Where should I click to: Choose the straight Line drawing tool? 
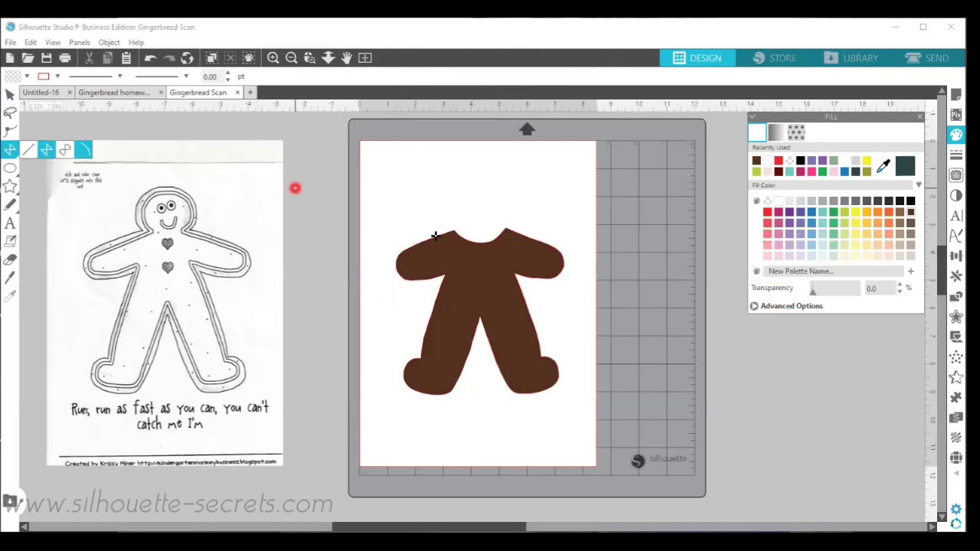coord(28,150)
